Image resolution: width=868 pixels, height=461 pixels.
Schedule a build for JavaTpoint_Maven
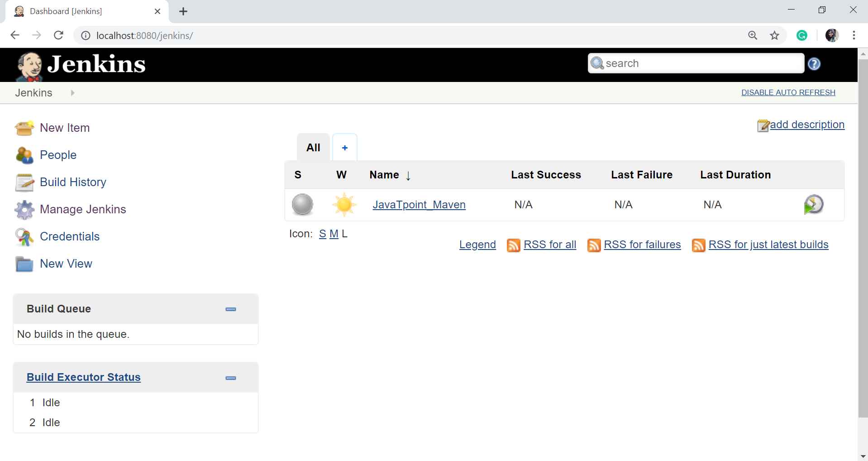click(813, 204)
